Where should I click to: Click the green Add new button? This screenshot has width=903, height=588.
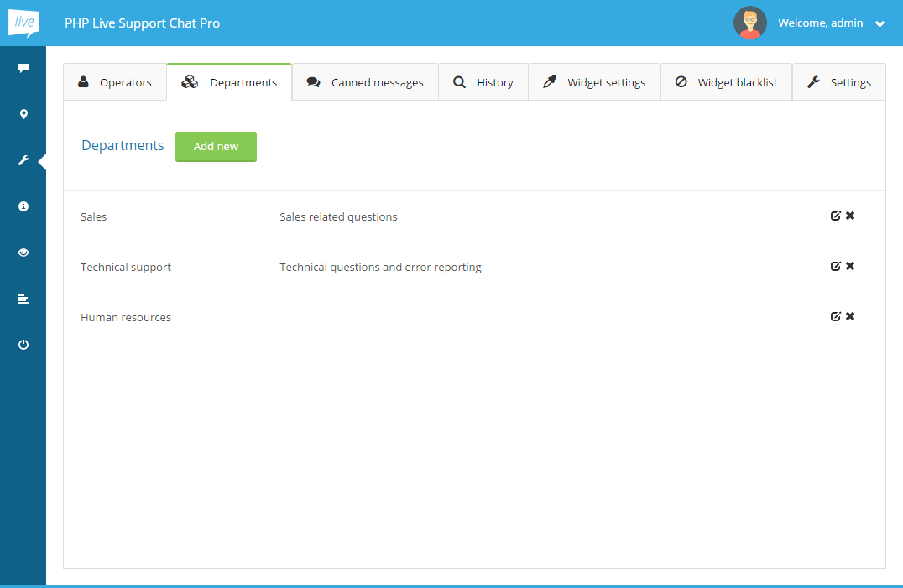point(216,146)
